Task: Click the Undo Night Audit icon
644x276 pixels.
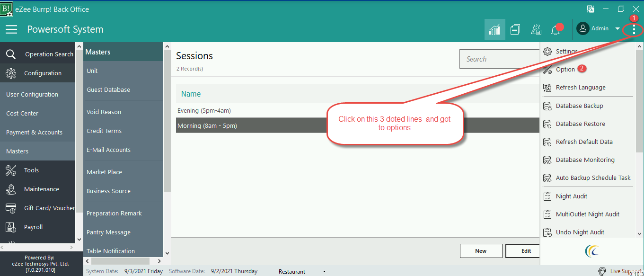Action: [547, 232]
